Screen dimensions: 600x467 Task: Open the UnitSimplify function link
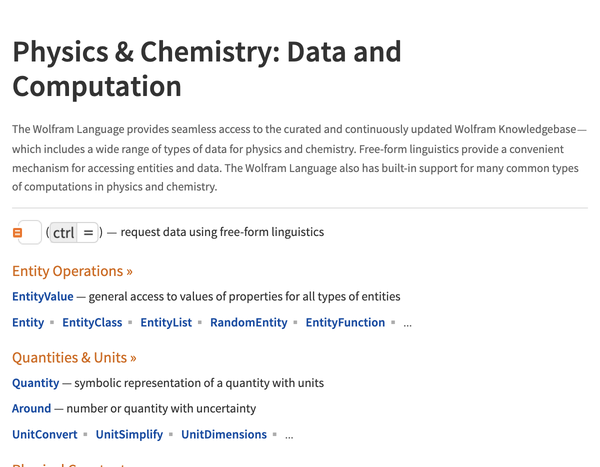coord(129,435)
